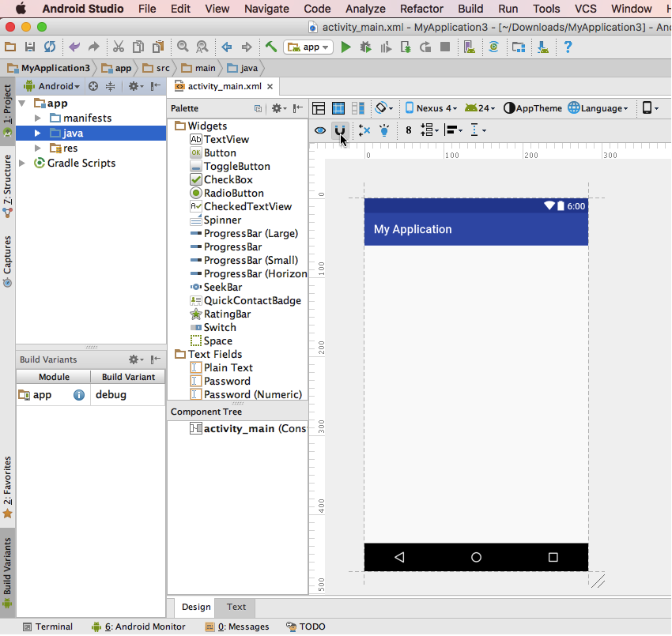Open the Align dropdown in design toolbar

pyautogui.click(x=453, y=130)
